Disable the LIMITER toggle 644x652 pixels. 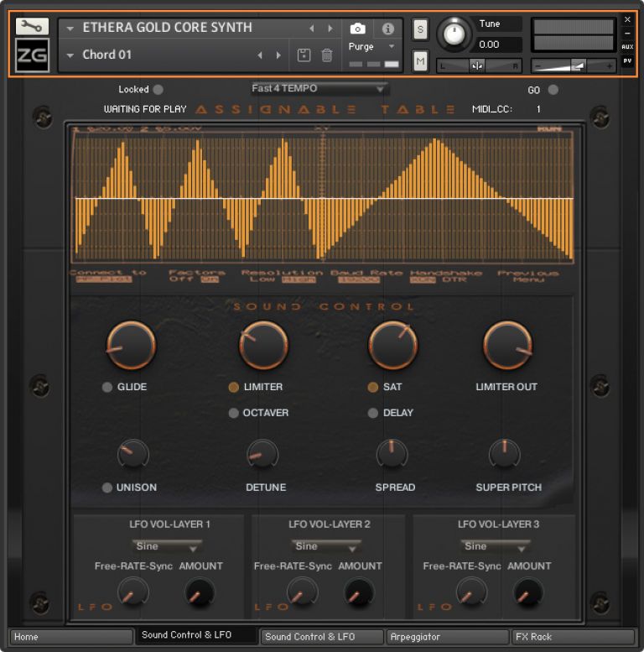[233, 387]
